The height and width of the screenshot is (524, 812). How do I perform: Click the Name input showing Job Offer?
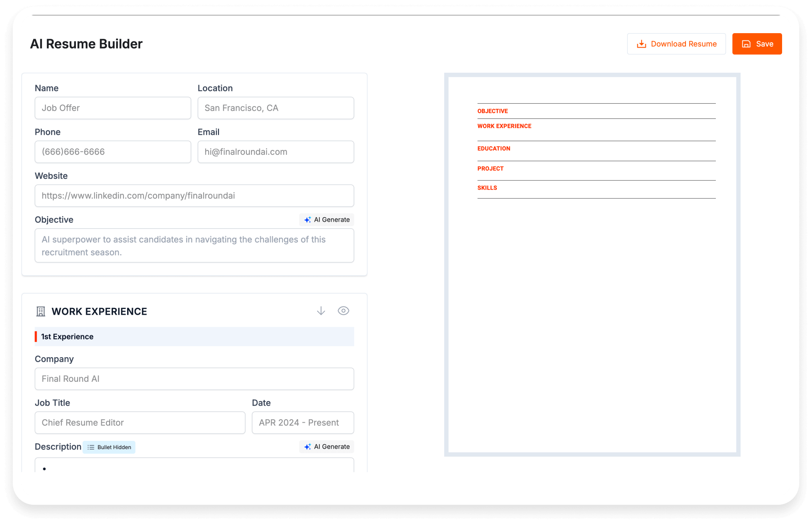tap(113, 108)
